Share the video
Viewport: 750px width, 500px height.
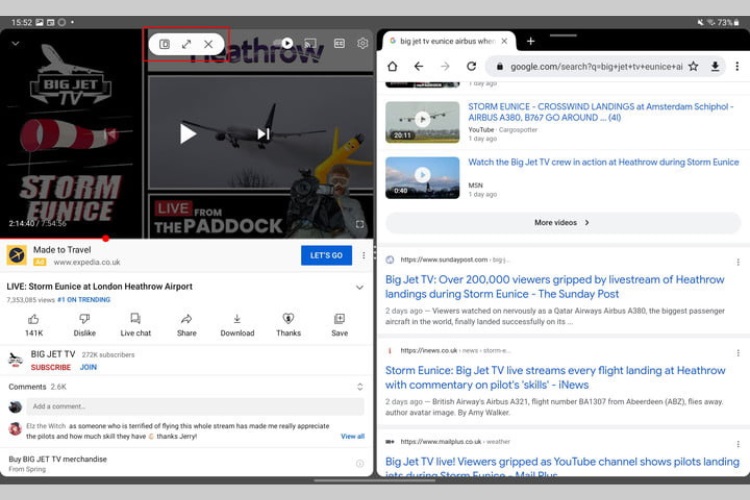[187, 325]
